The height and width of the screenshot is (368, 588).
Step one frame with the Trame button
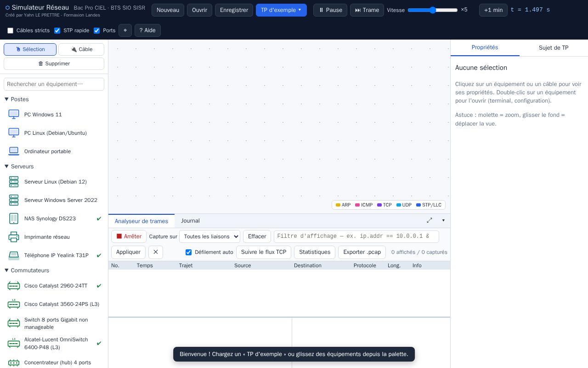(367, 10)
